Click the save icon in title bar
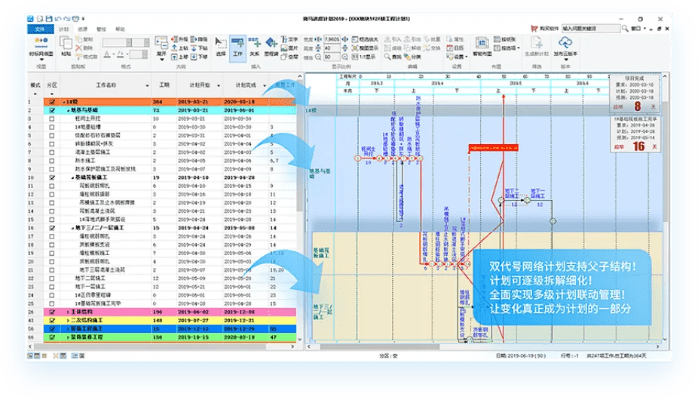This screenshot has height=400, width=698. [x=49, y=19]
